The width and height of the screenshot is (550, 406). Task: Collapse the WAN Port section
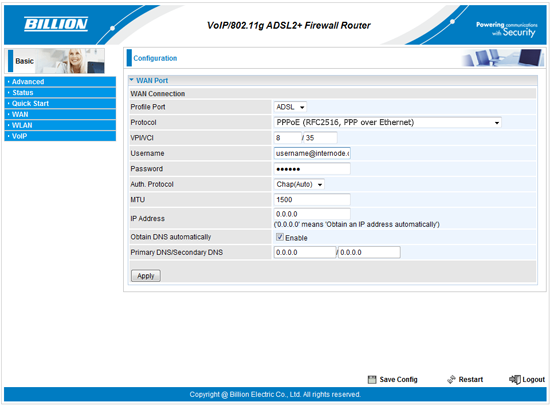[x=132, y=80]
